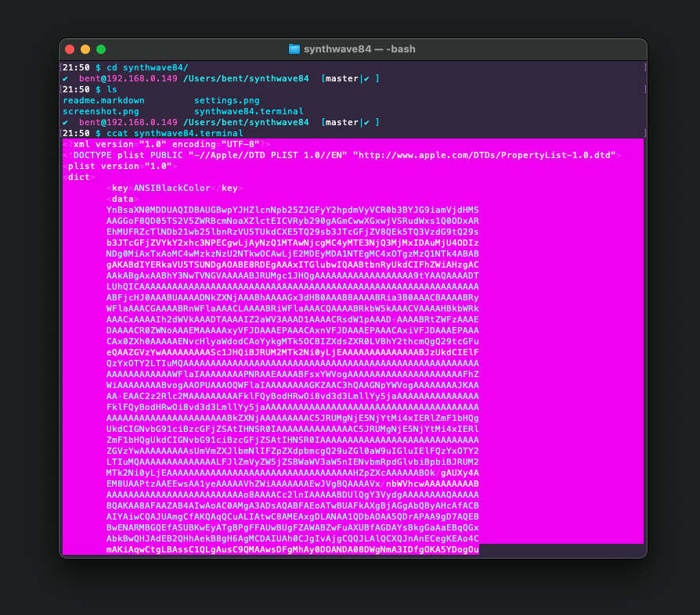Click the data line starting 'BQAKAA8AFAAZAB4A'
The width and height of the screenshot is (700, 615).
click(x=292, y=505)
